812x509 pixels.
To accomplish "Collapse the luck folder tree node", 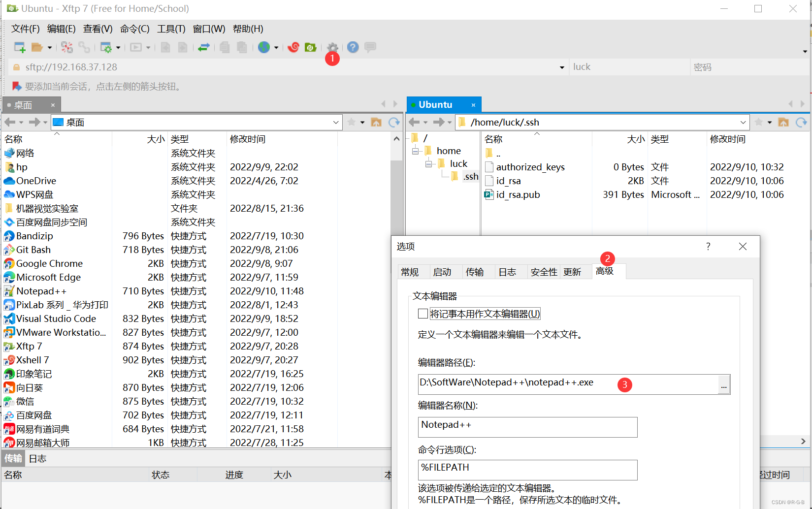I will pyautogui.click(x=428, y=164).
